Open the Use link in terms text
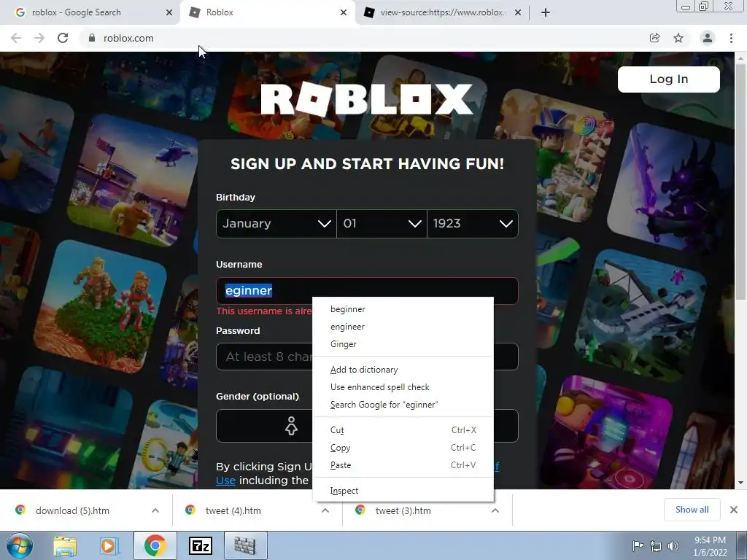This screenshot has height=560, width=747. click(225, 481)
